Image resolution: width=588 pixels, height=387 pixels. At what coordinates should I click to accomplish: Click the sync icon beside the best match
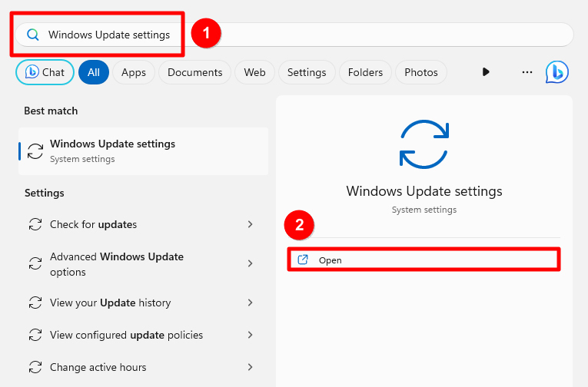point(35,151)
